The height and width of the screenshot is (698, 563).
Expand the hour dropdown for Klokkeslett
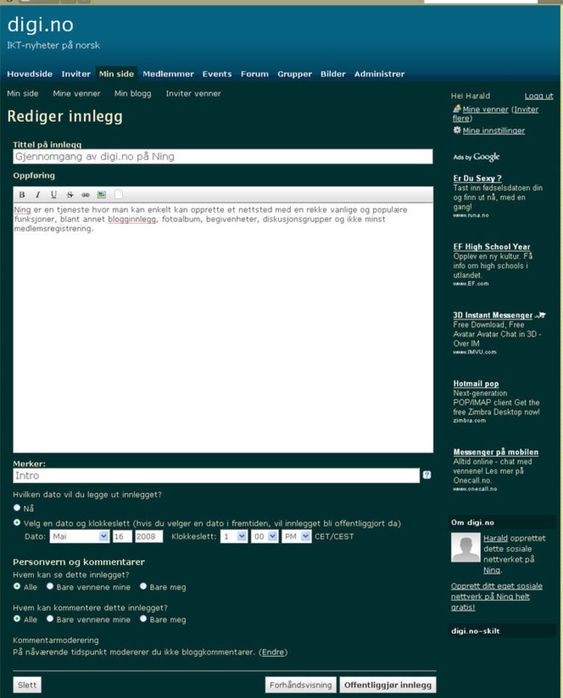pyautogui.click(x=234, y=536)
